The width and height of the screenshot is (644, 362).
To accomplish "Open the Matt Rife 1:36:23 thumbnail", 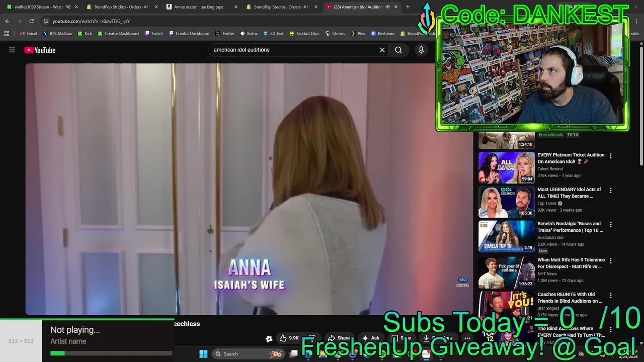I will point(506,272).
